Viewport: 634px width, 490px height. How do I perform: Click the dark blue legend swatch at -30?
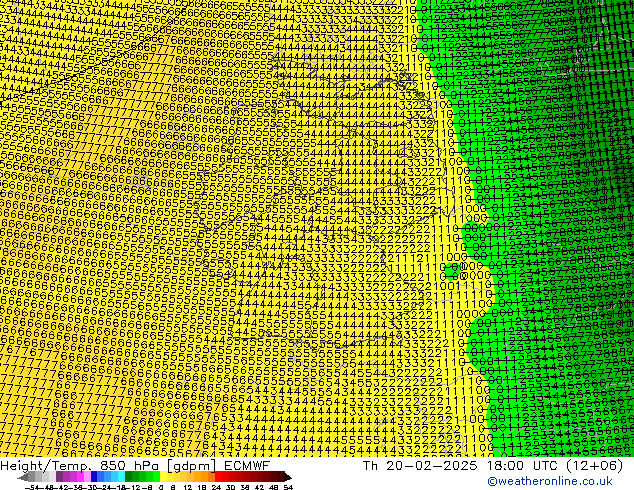(94, 477)
